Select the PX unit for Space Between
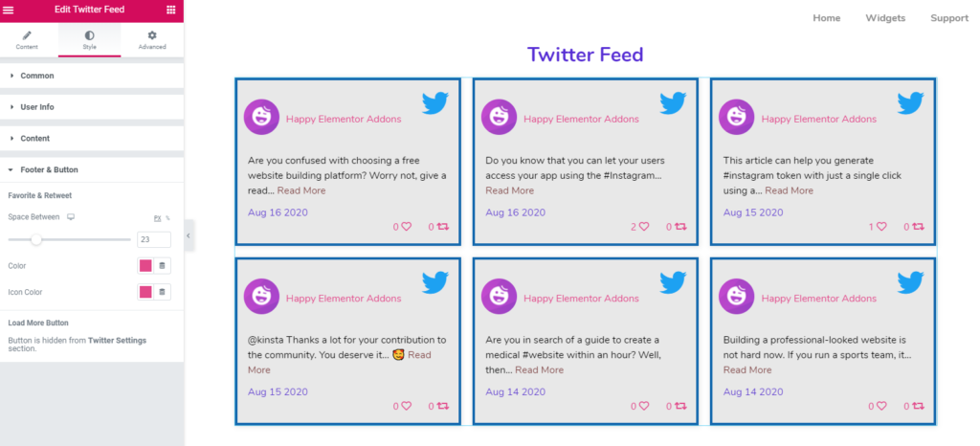The width and height of the screenshot is (980, 446). coord(158,218)
